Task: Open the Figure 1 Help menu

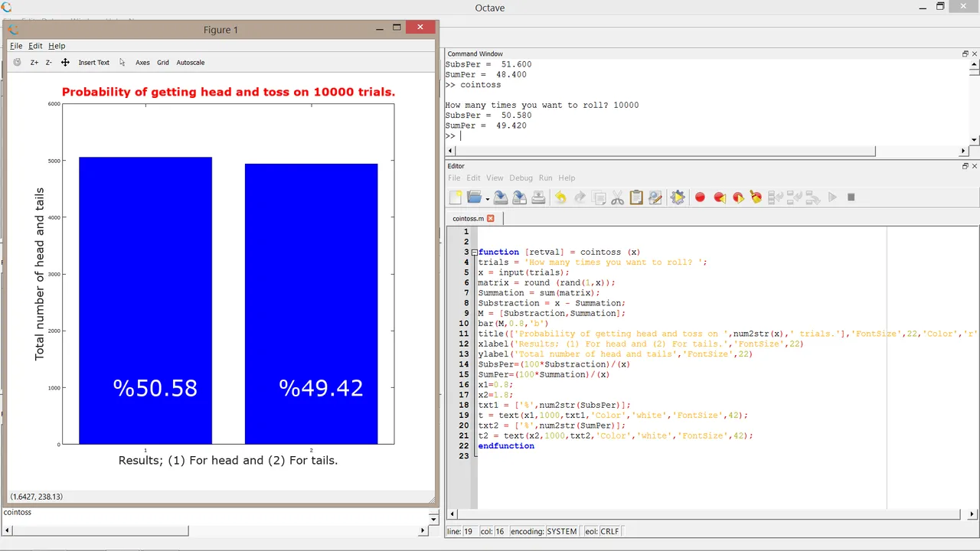Action: tap(57, 46)
